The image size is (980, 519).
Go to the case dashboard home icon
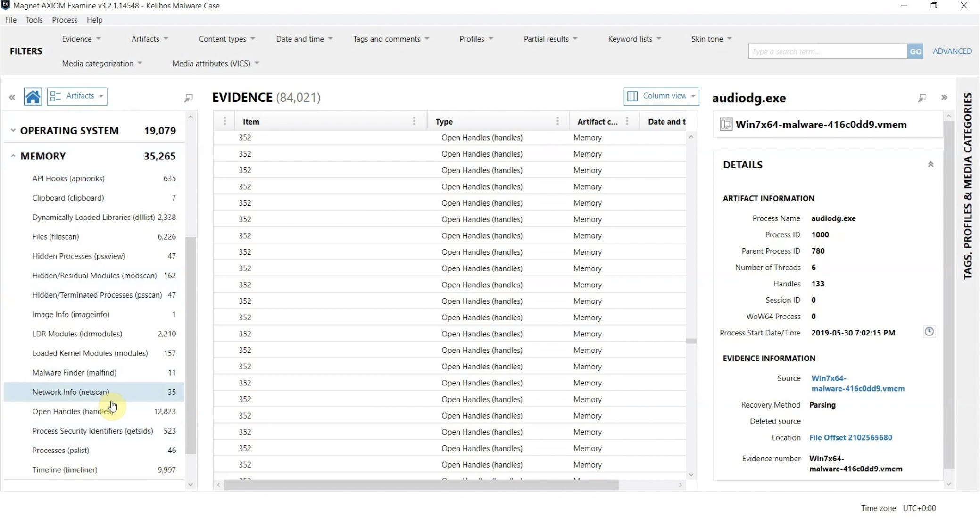tap(33, 97)
